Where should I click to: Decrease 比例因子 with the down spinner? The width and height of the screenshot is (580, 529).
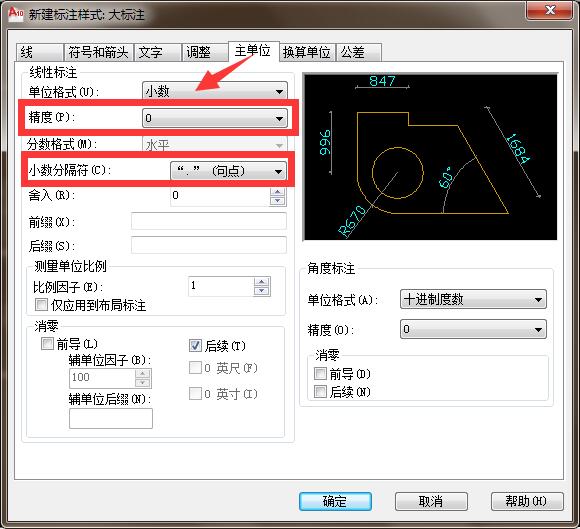(x=262, y=291)
